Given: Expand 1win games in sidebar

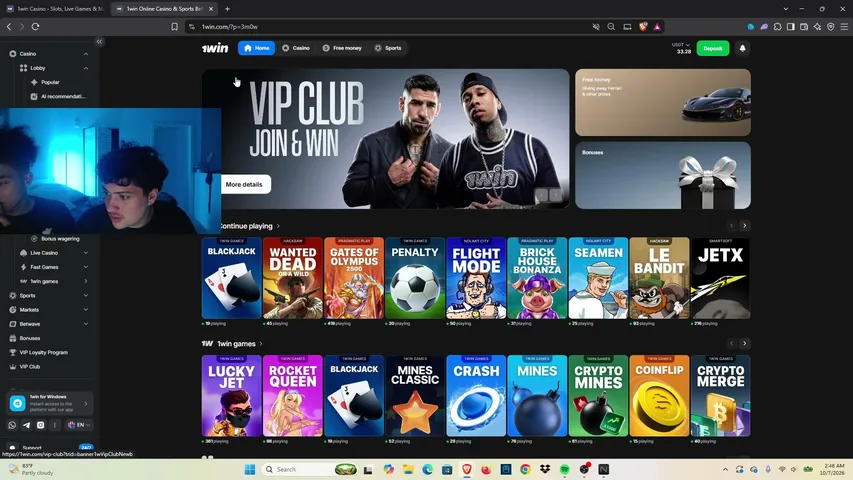Looking at the screenshot, I should tap(85, 281).
